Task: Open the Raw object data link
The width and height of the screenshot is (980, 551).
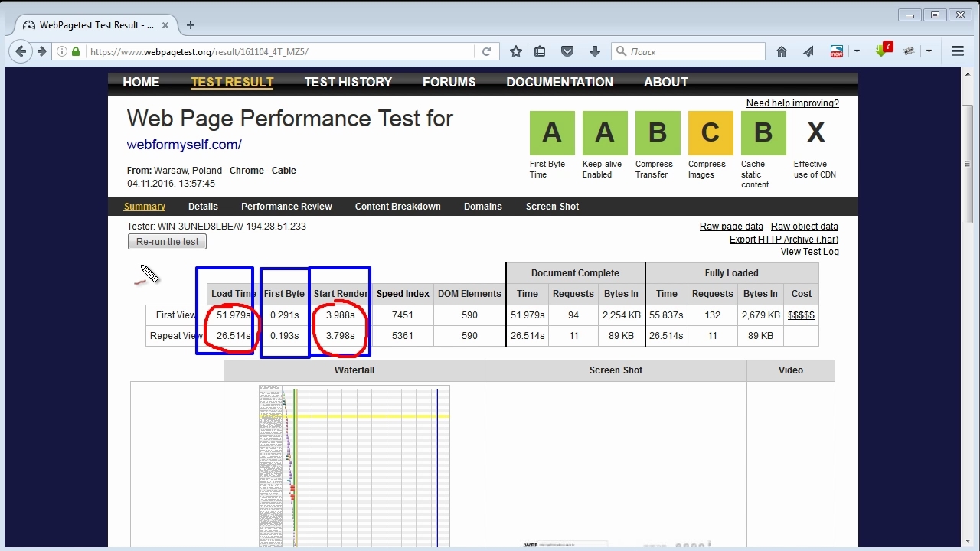Action: click(x=805, y=227)
